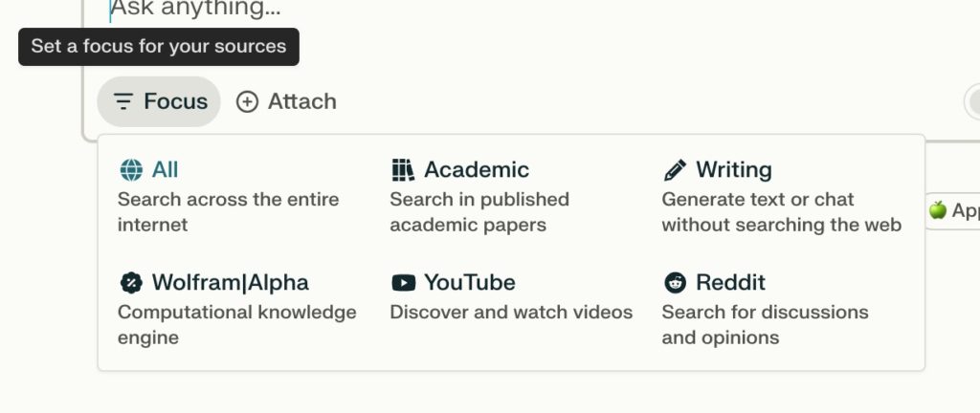Click the Writing pencil icon

click(675, 170)
